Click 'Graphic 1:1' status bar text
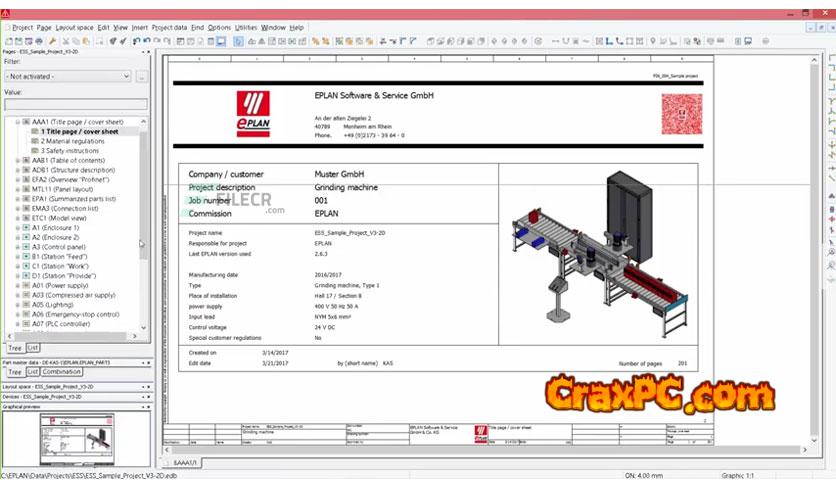This screenshot has width=836, height=484. (x=737, y=475)
